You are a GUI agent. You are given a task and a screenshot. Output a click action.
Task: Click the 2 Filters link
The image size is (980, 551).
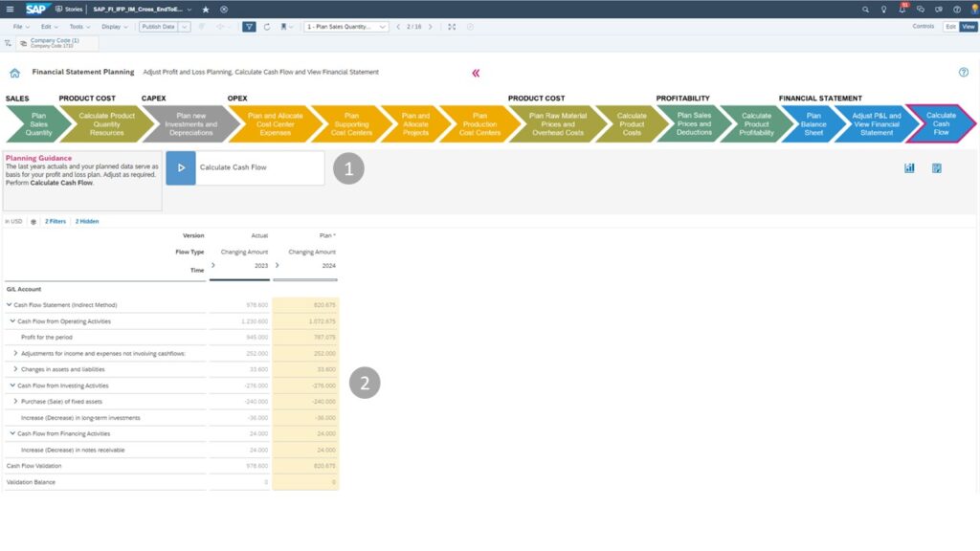click(55, 221)
